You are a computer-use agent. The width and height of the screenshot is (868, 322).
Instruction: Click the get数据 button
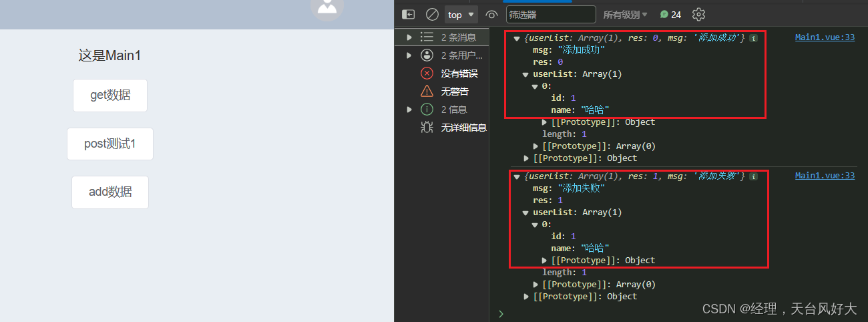click(110, 96)
